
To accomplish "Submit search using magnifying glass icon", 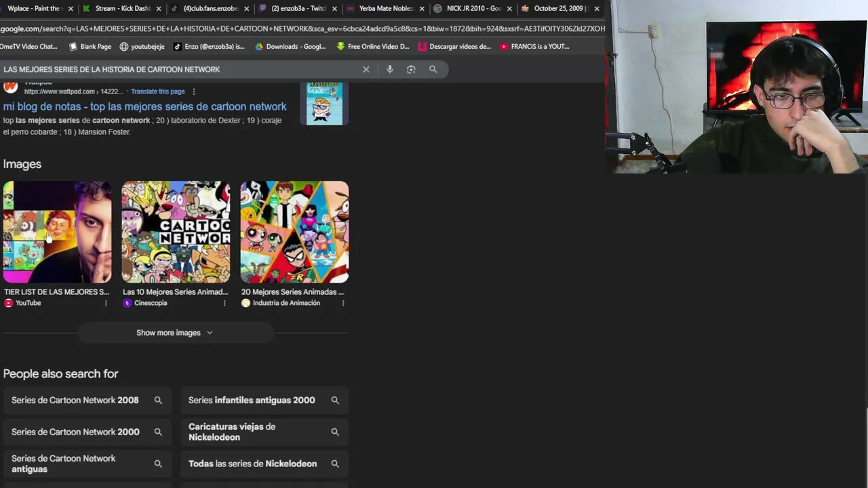I will pos(433,69).
